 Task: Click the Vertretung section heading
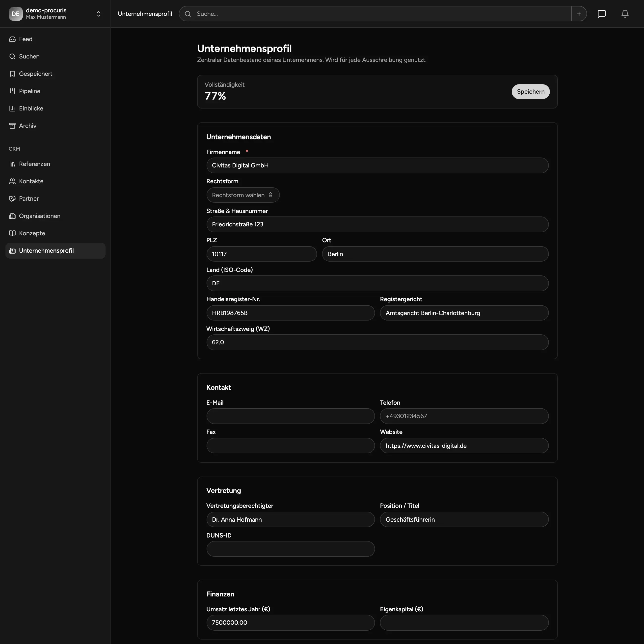click(x=224, y=491)
